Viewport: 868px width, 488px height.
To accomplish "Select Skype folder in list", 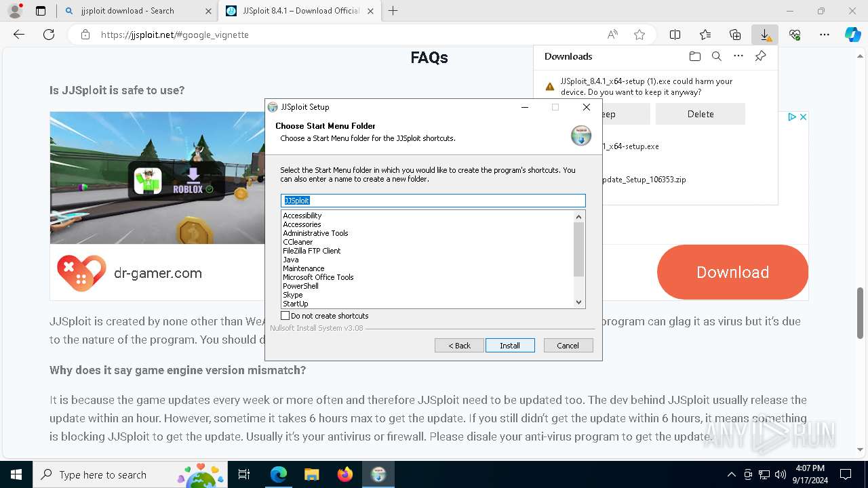I will tap(293, 295).
